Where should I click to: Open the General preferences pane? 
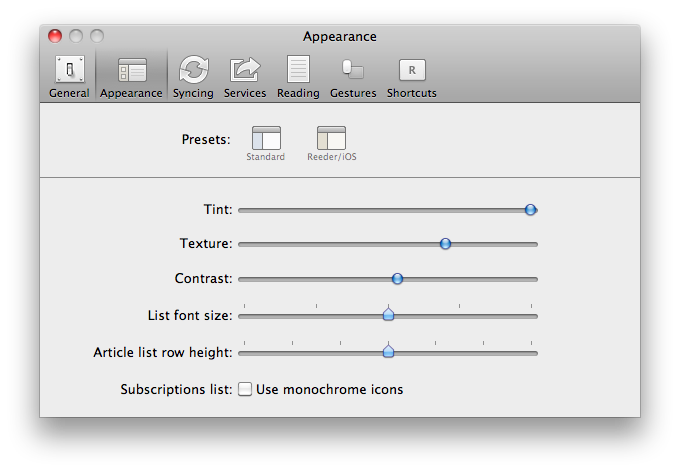(69, 77)
